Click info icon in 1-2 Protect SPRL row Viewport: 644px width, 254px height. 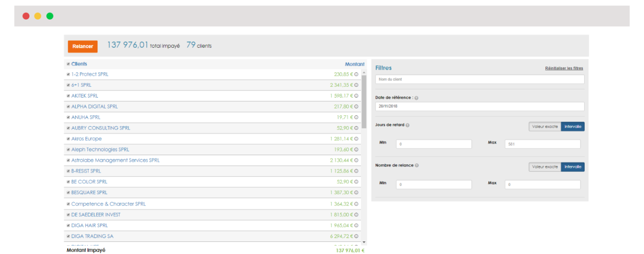(x=356, y=74)
